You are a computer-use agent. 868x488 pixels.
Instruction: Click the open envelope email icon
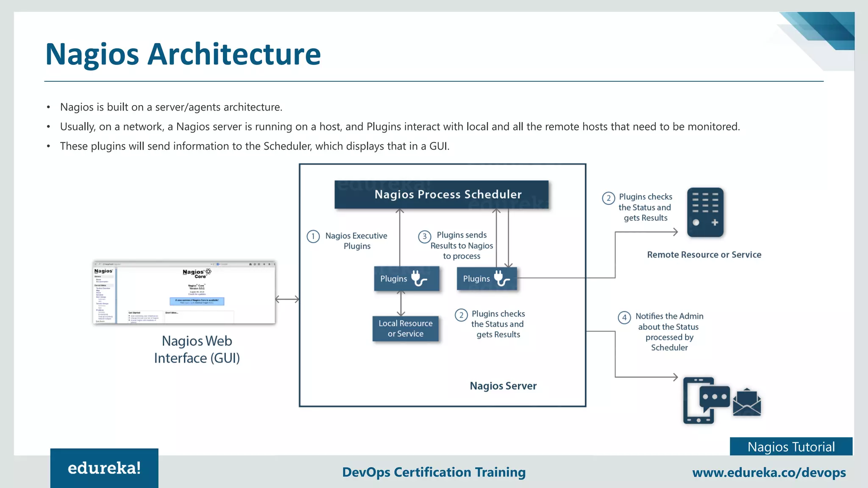click(747, 403)
